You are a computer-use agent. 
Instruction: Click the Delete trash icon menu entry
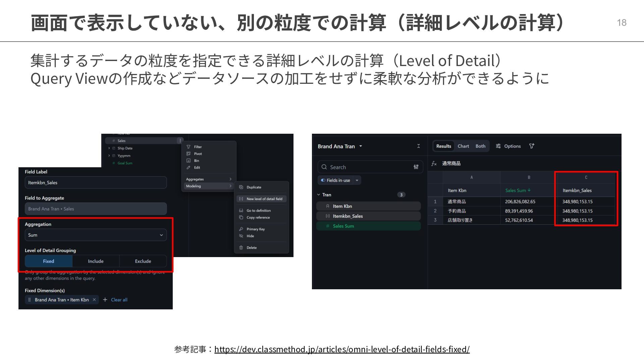click(251, 248)
